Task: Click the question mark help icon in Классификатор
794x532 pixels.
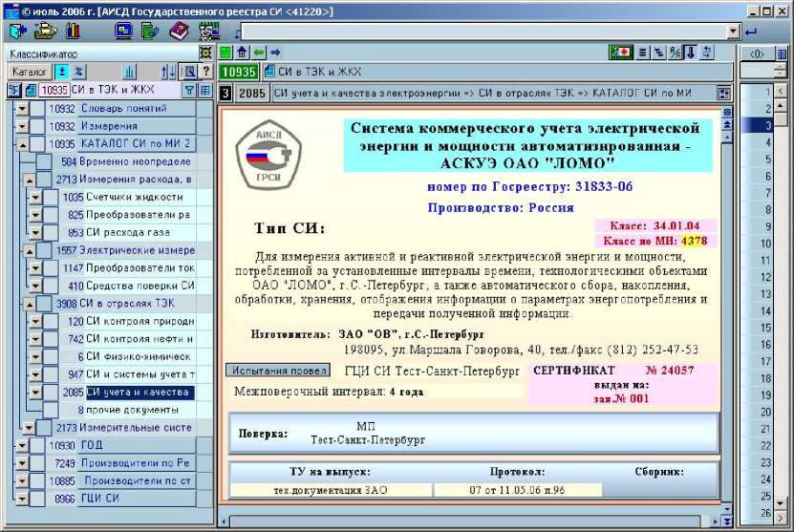Action: tap(205, 72)
